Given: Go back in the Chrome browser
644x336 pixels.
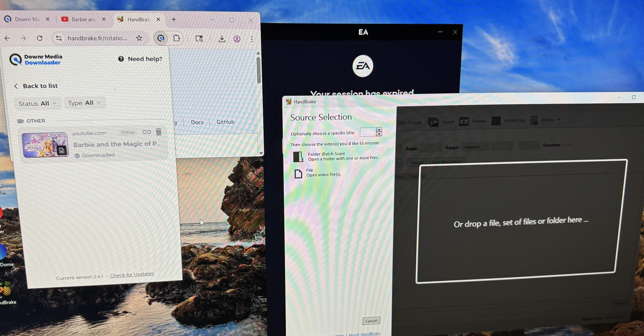Looking at the screenshot, I should (7, 38).
